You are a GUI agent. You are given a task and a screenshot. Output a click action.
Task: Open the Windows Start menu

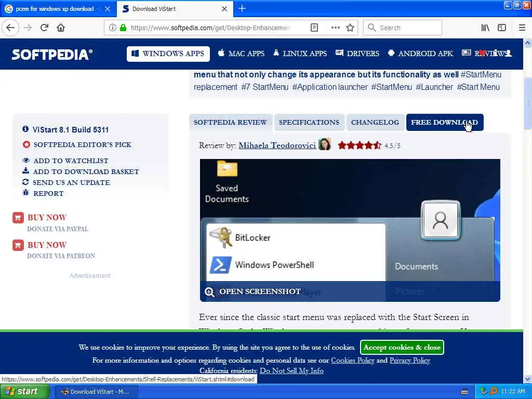pos(24,391)
